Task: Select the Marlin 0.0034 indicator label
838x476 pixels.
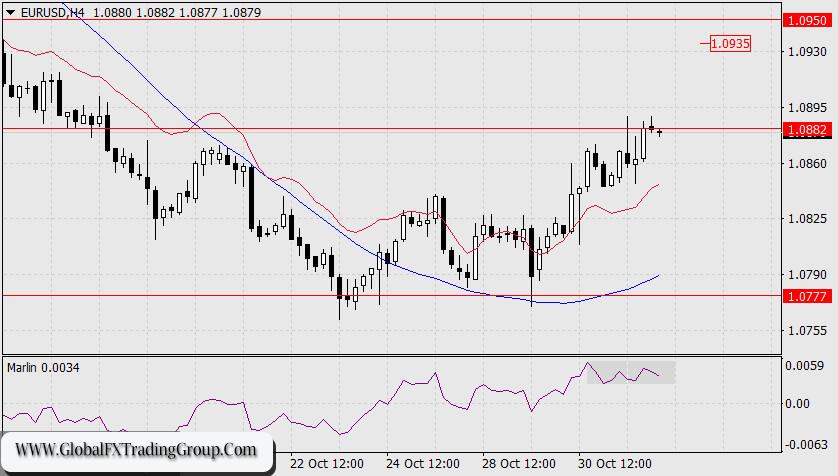Action: 43,368
